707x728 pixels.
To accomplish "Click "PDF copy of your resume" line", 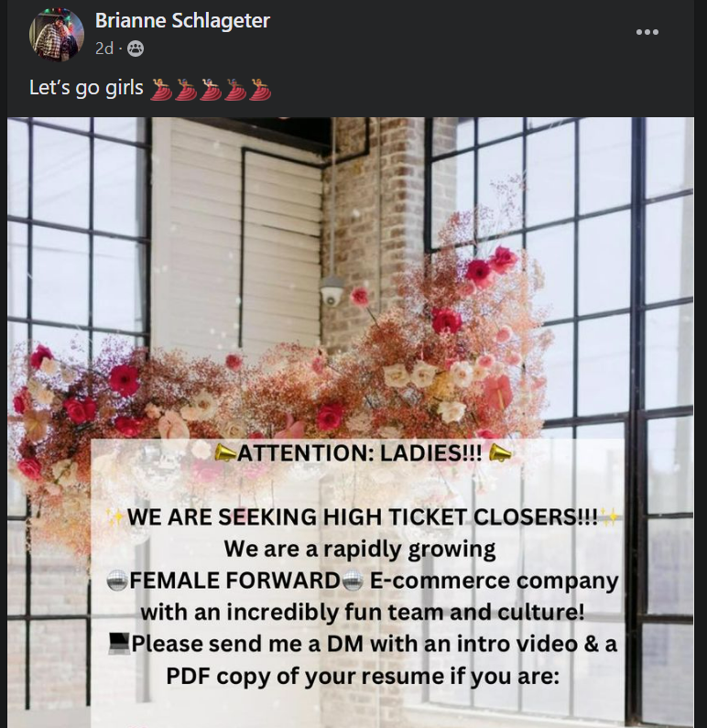I will [363, 676].
